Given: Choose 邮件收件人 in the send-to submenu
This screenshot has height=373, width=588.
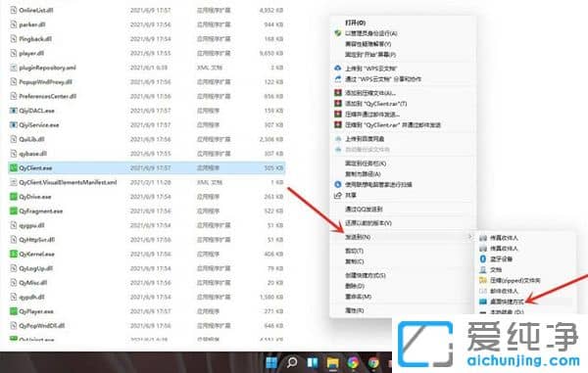Looking at the screenshot, I should click(504, 291).
